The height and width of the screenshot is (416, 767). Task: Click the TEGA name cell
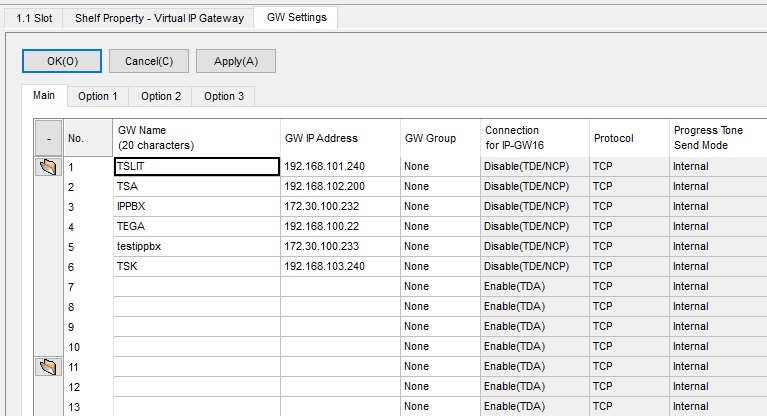[197, 227]
